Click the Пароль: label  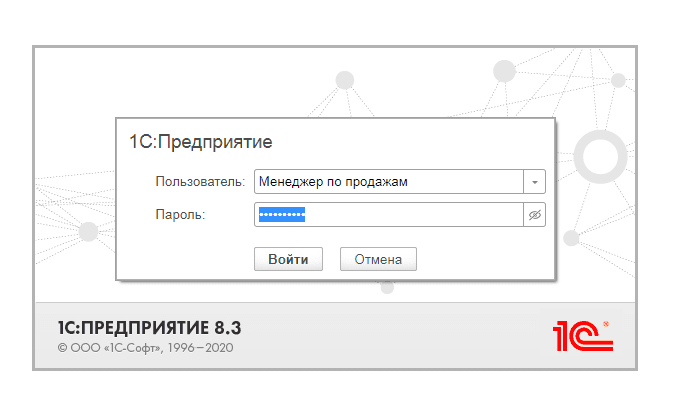click(180, 215)
